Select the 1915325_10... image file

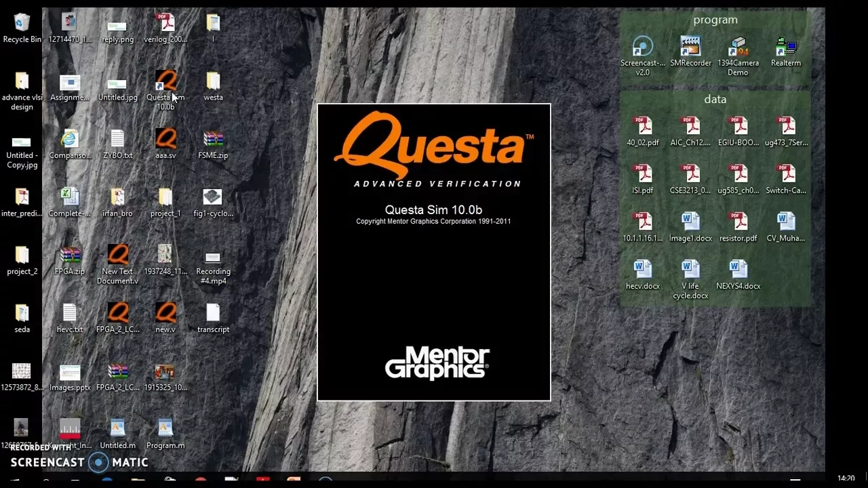click(x=165, y=377)
